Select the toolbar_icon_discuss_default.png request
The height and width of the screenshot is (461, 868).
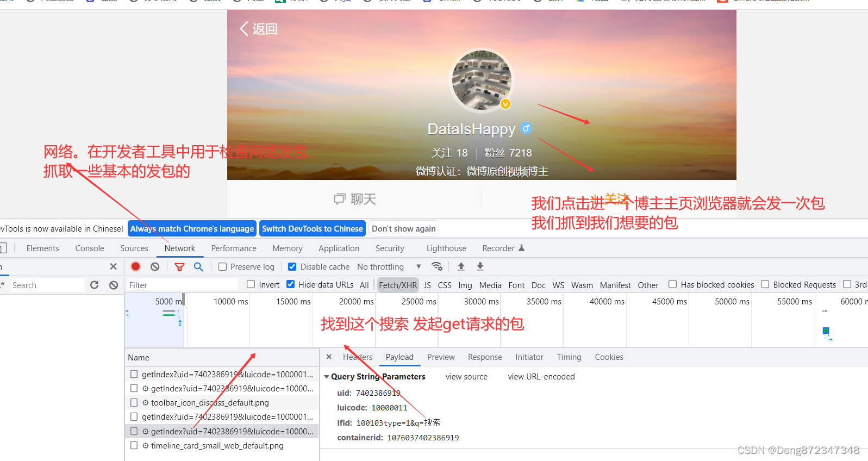click(222, 403)
